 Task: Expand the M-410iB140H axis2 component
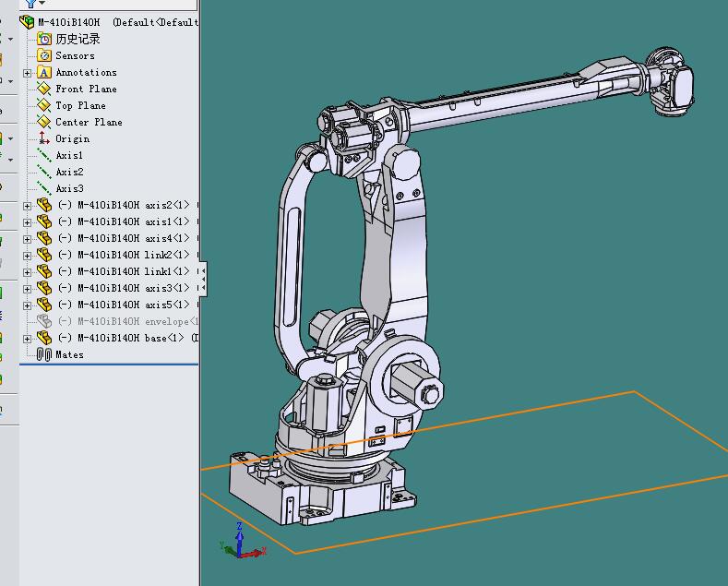coord(28,206)
